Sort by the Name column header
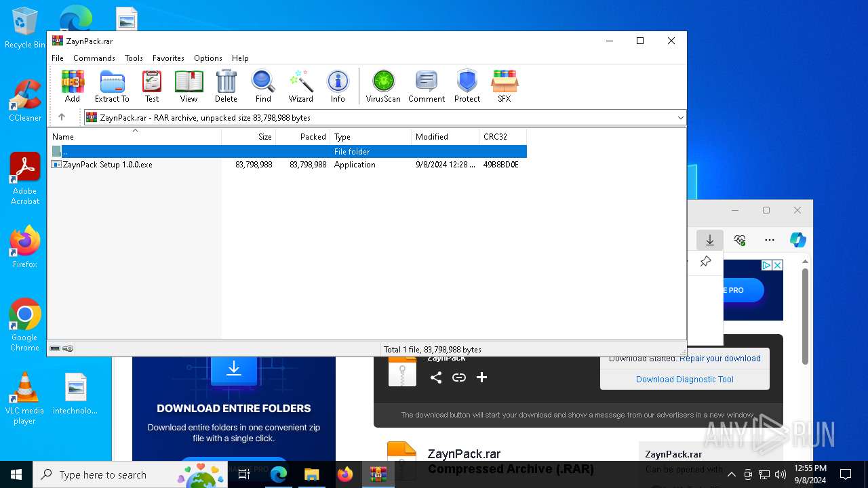This screenshot has height=488, width=868. [x=134, y=136]
